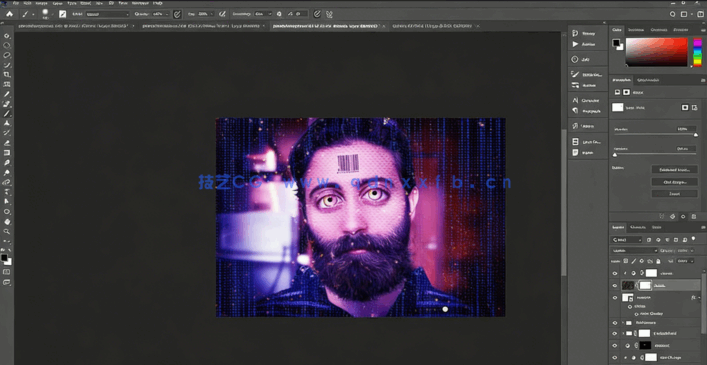Screen dimensions: 707x365
Task: Click the Density value field in Properties
Action: coord(687,129)
